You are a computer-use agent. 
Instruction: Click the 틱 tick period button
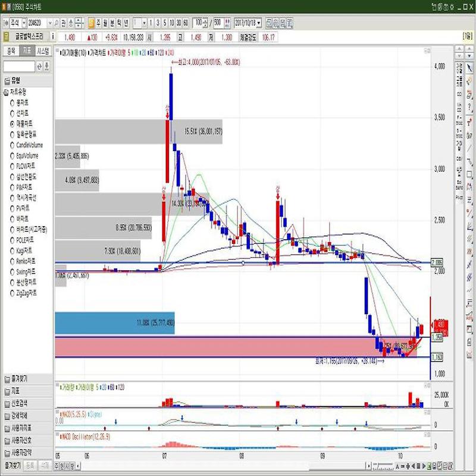pyautogui.click(x=120, y=23)
